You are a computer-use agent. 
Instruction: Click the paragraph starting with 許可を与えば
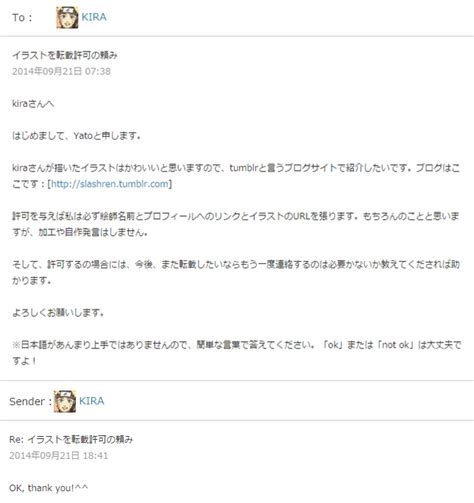(x=236, y=224)
